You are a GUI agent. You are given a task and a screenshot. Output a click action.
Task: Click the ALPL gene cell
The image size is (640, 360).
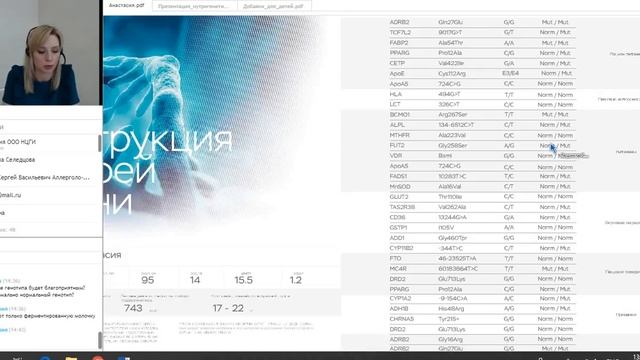click(397, 125)
